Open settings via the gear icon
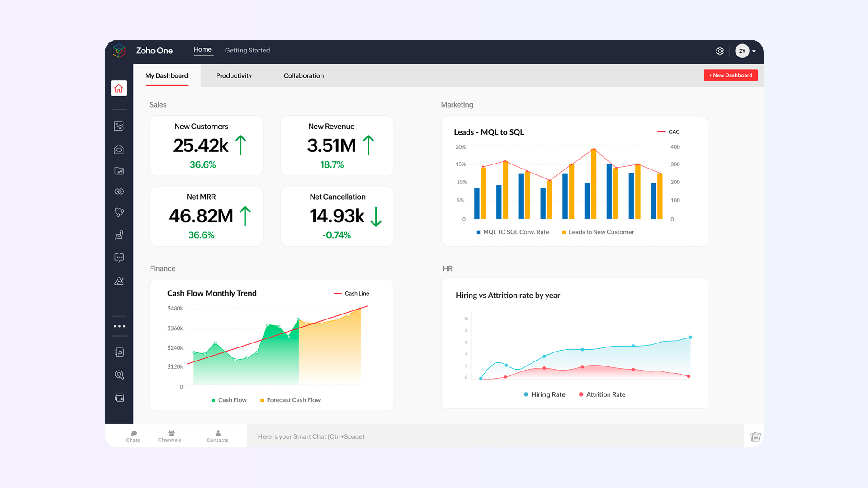This screenshot has height=488, width=868. (x=720, y=51)
